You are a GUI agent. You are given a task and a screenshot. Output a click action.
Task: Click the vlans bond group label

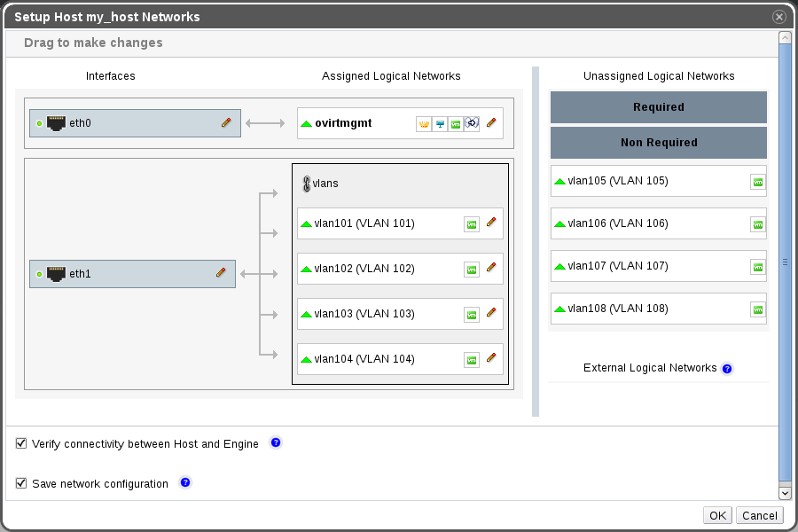tap(325, 184)
